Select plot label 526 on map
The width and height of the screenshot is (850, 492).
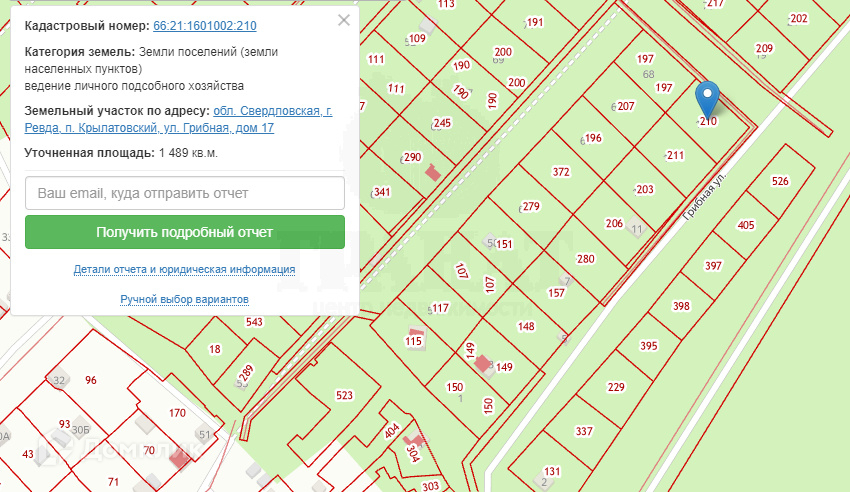780,181
